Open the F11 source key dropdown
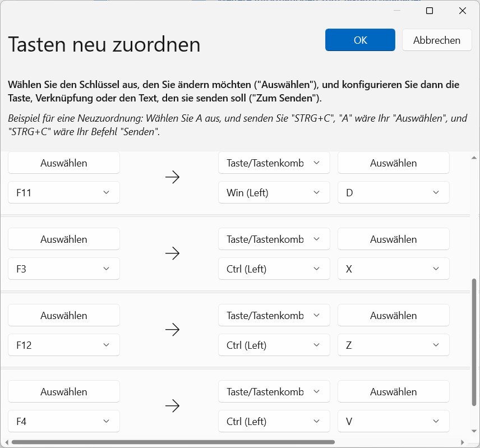The image size is (480, 448). click(x=64, y=192)
